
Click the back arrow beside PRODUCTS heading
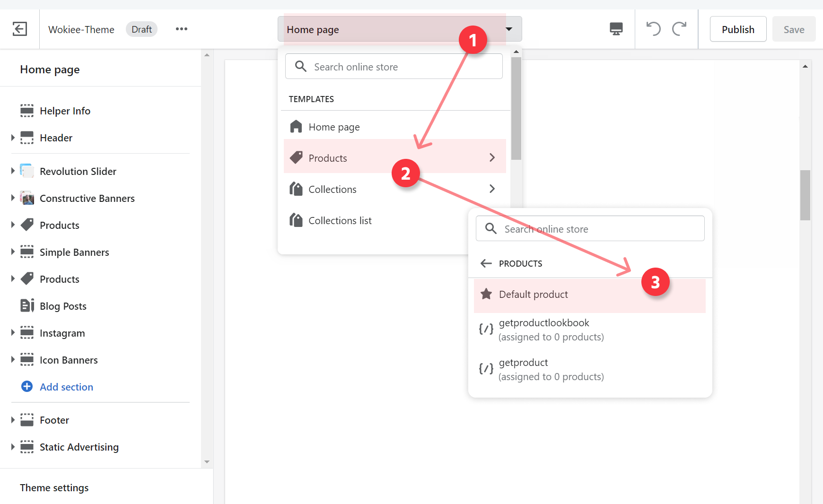click(486, 263)
